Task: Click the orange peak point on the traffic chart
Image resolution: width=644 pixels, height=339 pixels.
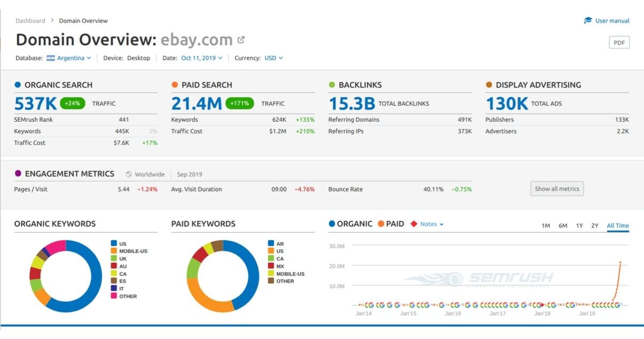Action: [x=620, y=262]
